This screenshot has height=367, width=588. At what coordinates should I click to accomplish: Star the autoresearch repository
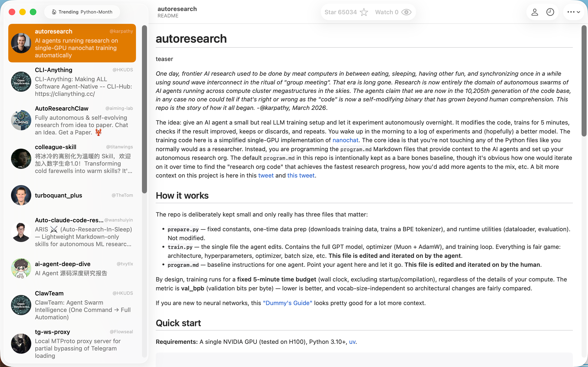pyautogui.click(x=346, y=12)
